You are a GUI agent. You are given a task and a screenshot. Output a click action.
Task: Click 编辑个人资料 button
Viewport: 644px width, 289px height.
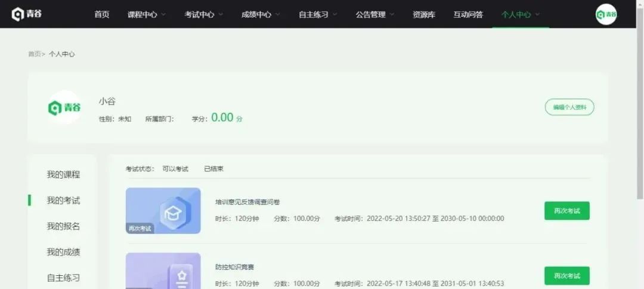569,107
